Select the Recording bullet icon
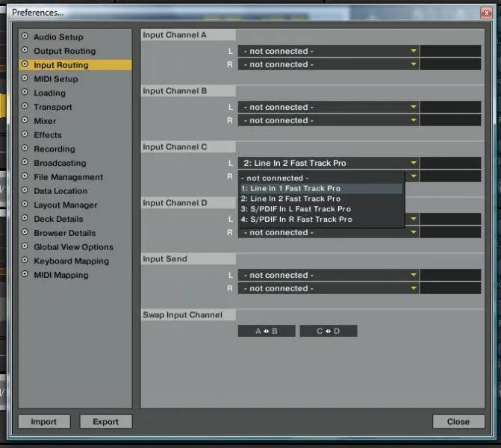The image size is (501, 448). 25,149
